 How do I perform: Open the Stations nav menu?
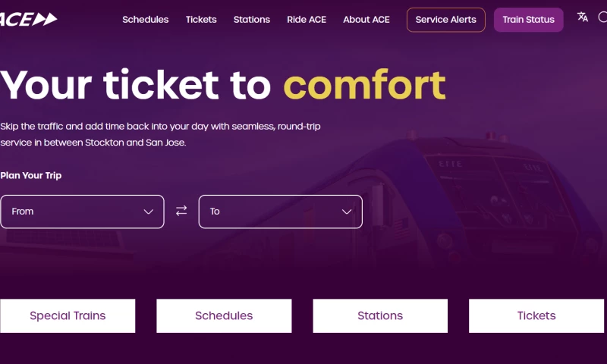coord(252,20)
